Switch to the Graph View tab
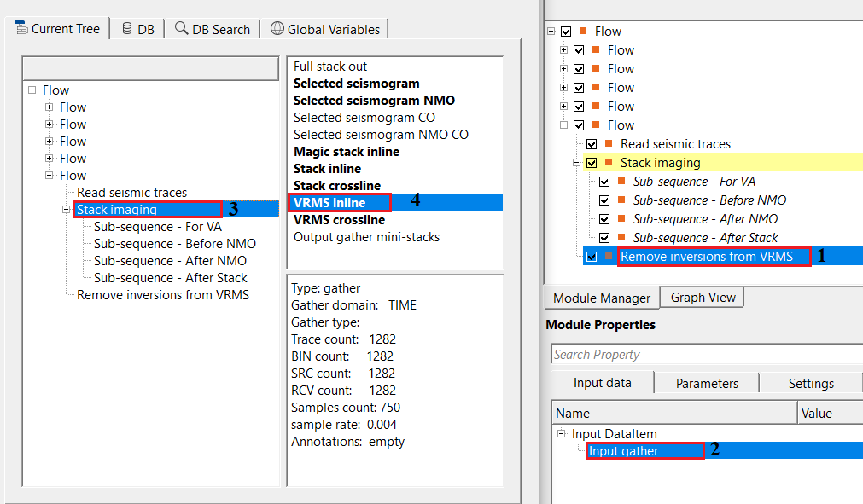The width and height of the screenshot is (863, 504). coord(703,298)
